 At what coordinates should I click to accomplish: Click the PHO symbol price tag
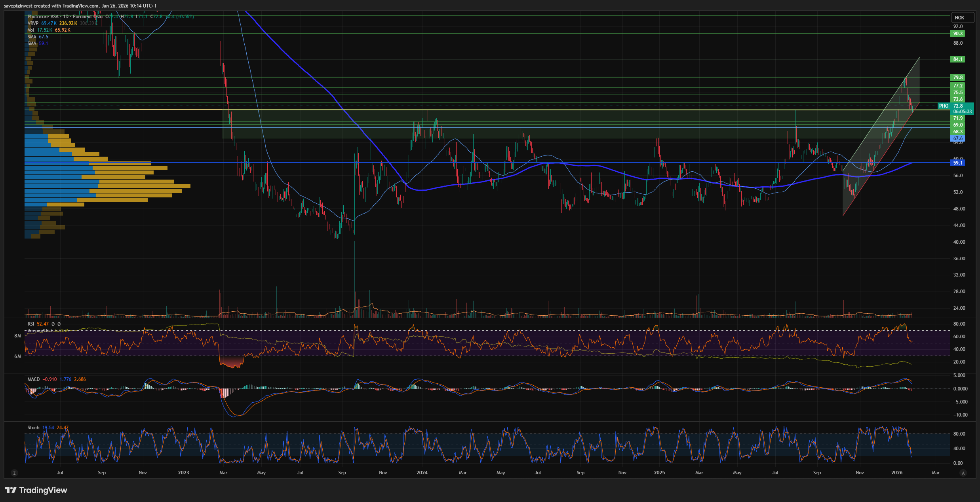(x=944, y=106)
